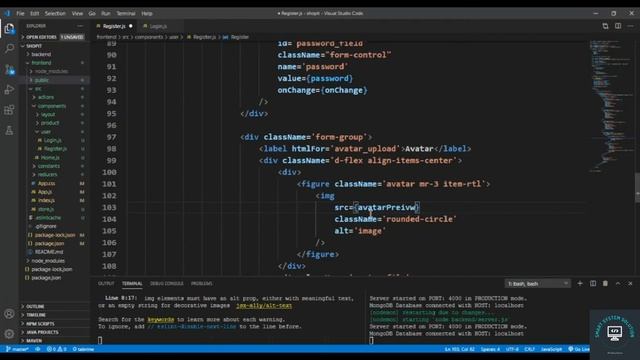Click open changes icon in editor toolbar

click(605, 26)
